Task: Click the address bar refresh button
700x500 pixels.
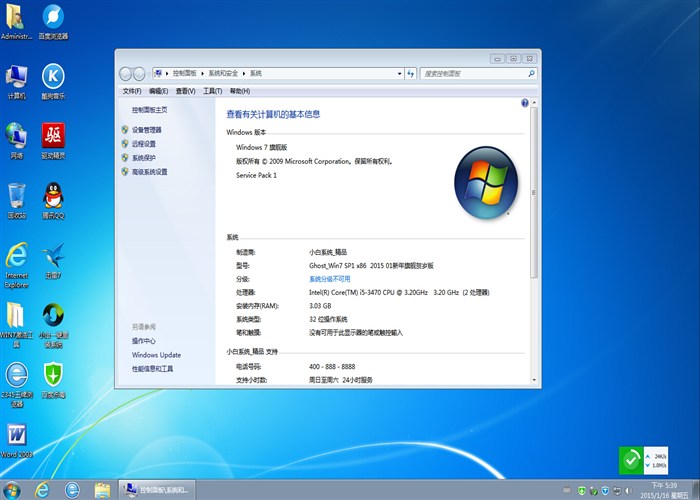Action: [x=410, y=73]
